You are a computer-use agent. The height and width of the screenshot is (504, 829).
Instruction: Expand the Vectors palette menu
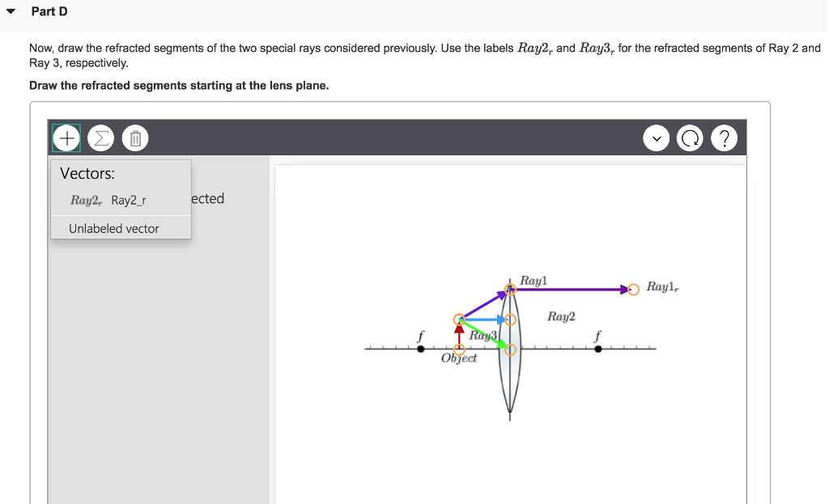point(87,173)
